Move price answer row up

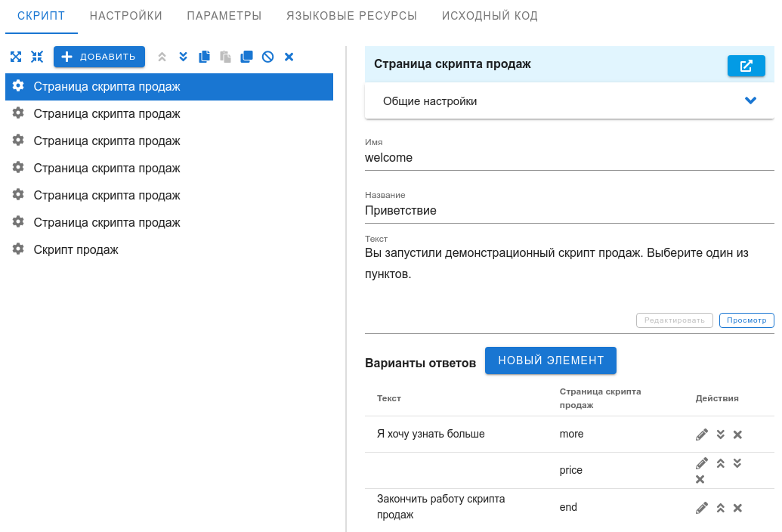pyautogui.click(x=720, y=463)
